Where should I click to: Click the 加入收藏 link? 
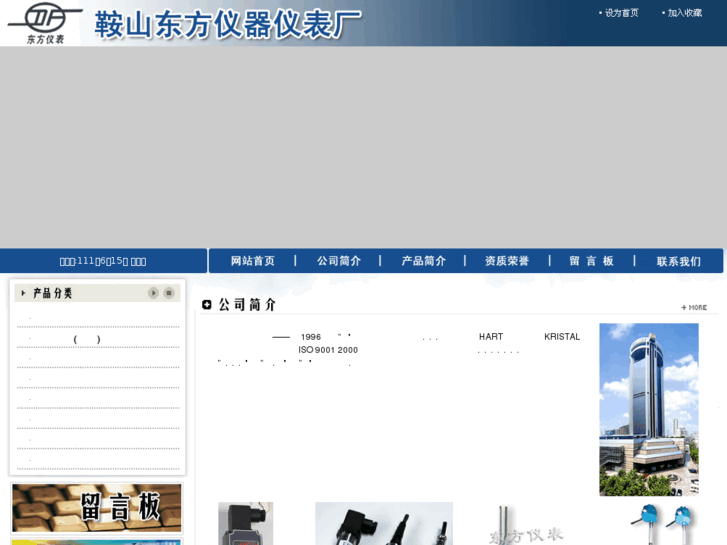pyautogui.click(x=684, y=13)
